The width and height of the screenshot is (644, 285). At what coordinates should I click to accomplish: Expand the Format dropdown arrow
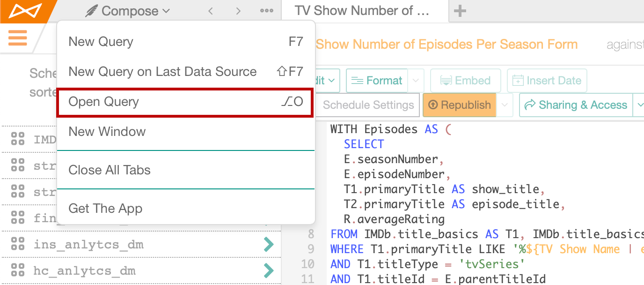[417, 81]
